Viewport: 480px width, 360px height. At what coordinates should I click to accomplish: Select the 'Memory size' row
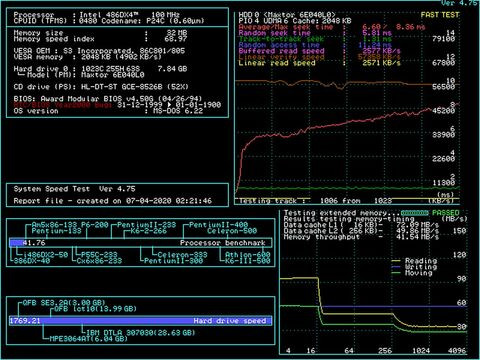pos(100,33)
